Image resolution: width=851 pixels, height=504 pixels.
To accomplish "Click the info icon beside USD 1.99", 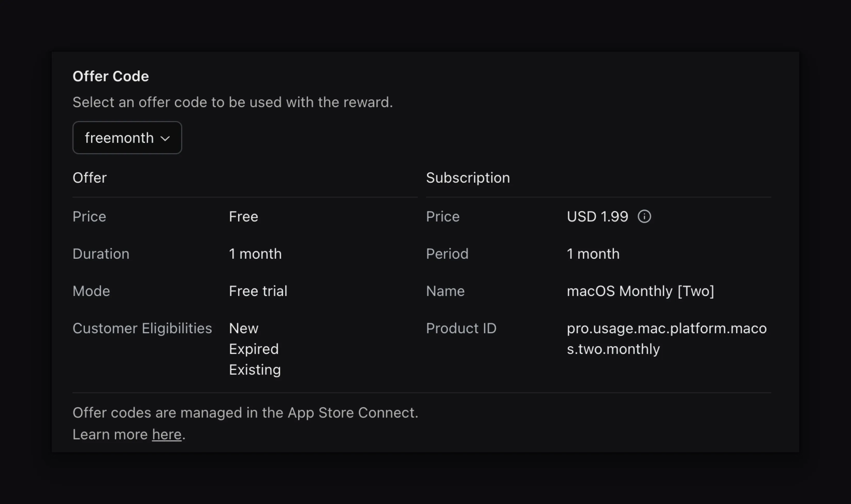I will point(644,216).
